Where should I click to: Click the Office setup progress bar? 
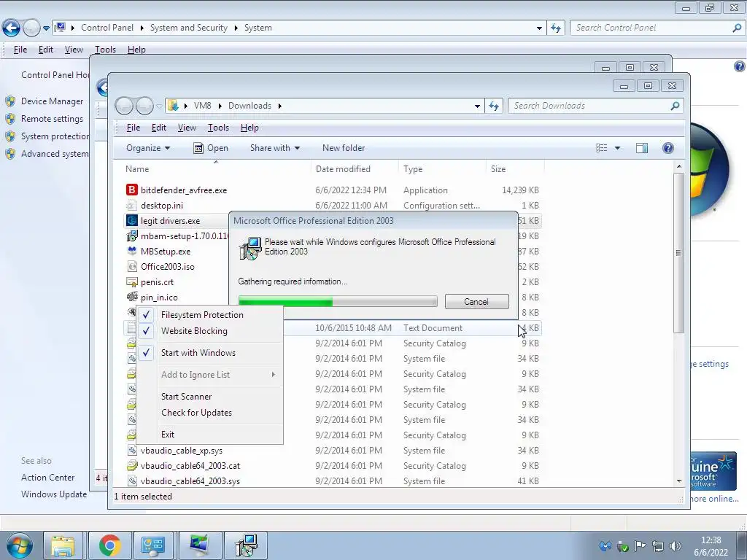coord(338,301)
